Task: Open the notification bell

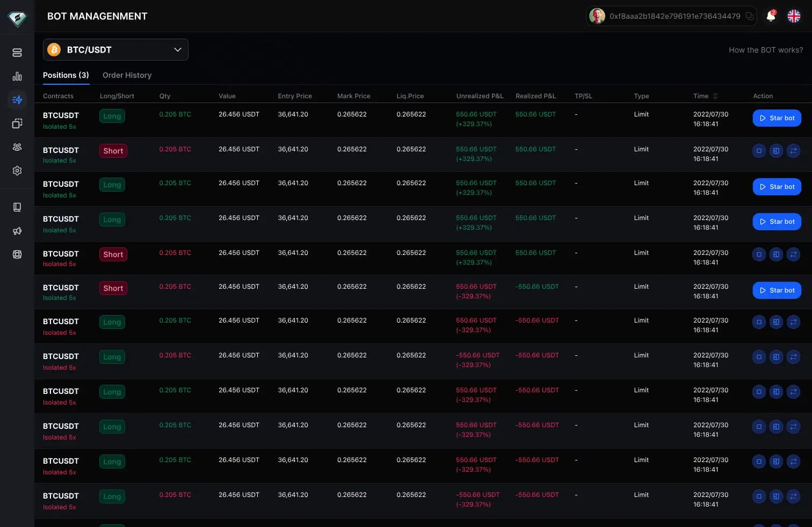Action: pyautogui.click(x=771, y=16)
